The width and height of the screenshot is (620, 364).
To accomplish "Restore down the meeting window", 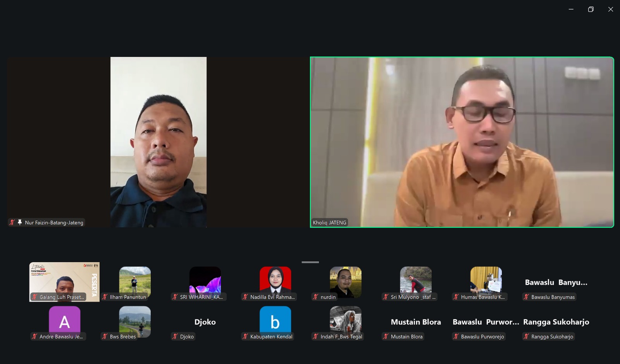I will (x=591, y=9).
